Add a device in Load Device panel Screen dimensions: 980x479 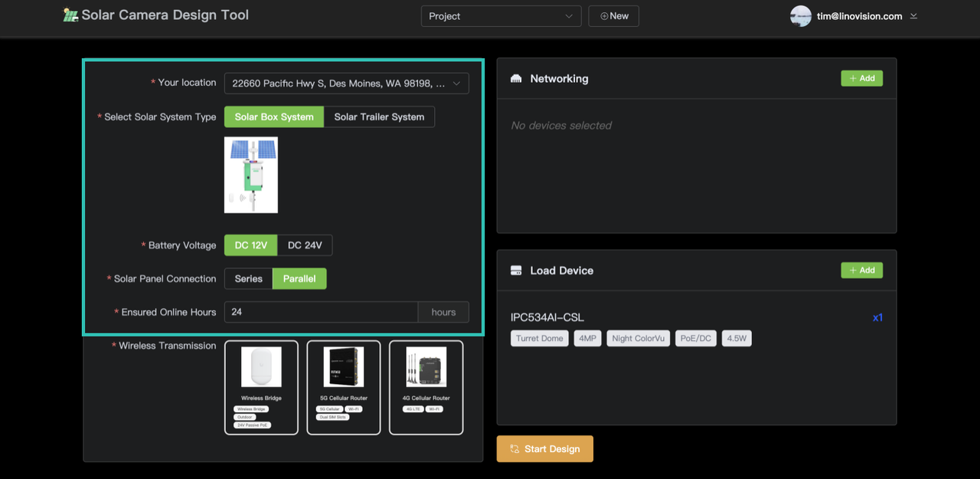tap(861, 270)
